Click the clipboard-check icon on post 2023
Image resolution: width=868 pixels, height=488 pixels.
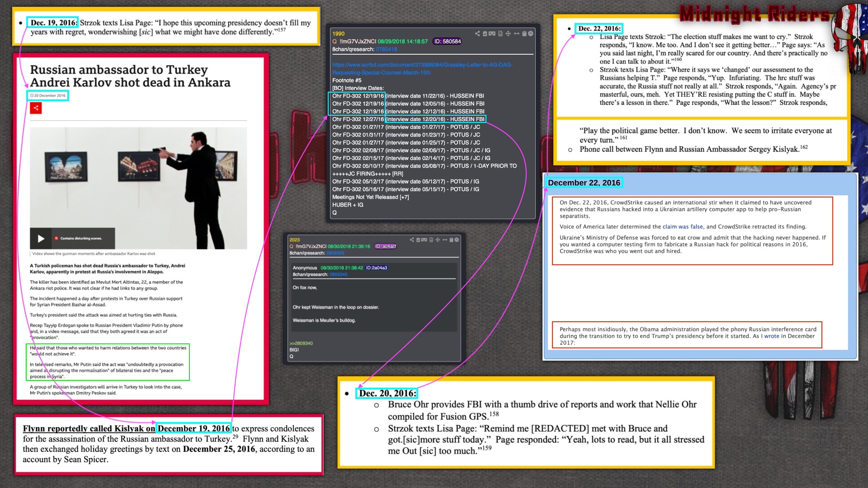[x=418, y=239]
